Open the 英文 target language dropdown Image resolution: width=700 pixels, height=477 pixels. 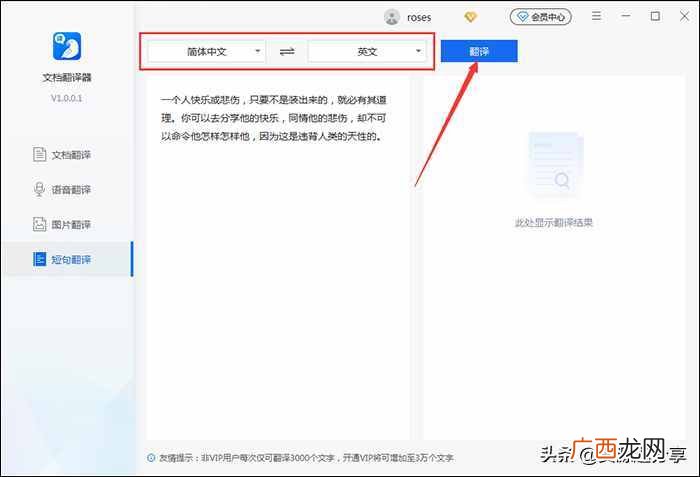(367, 52)
